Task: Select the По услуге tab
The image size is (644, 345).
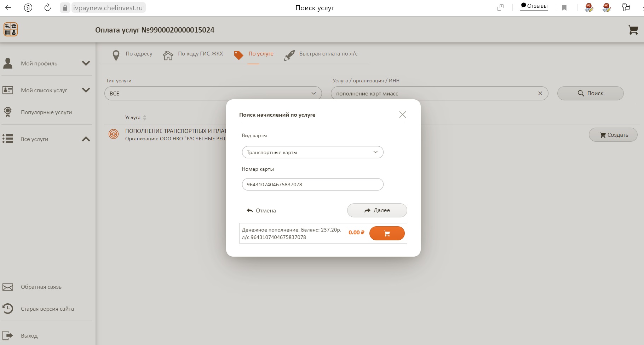Action: (261, 54)
